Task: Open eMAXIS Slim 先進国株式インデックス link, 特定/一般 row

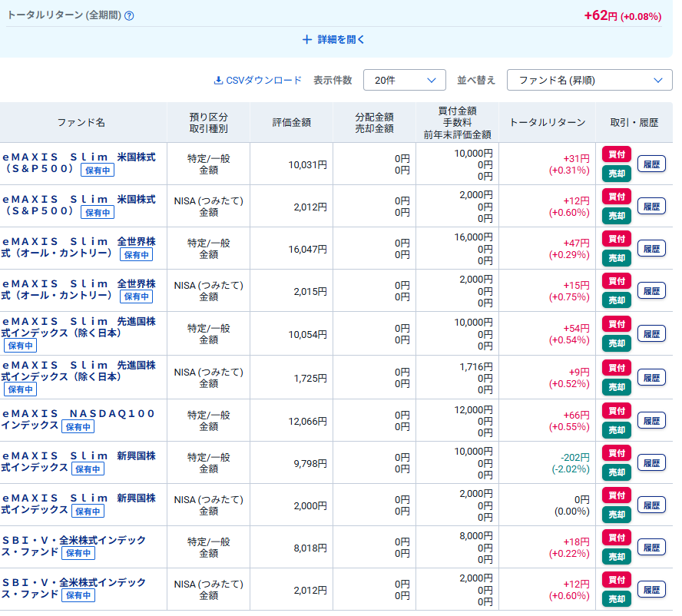Action: click(79, 327)
